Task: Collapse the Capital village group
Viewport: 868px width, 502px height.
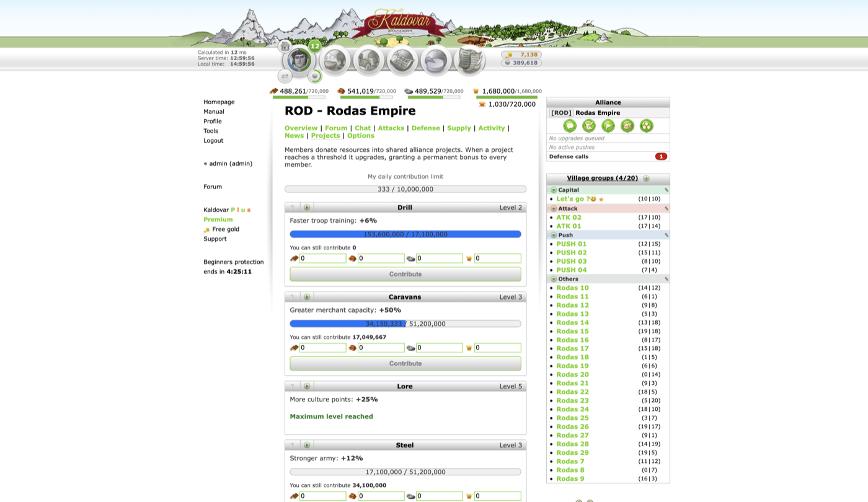Action: (x=554, y=190)
